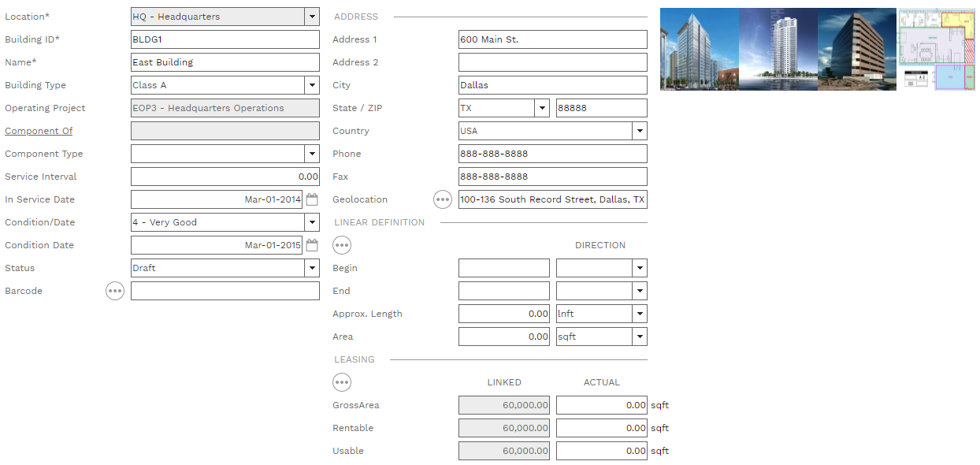Click the Building ID field containing BLDG1
This screenshot has width=980, height=465.
pos(225,39)
